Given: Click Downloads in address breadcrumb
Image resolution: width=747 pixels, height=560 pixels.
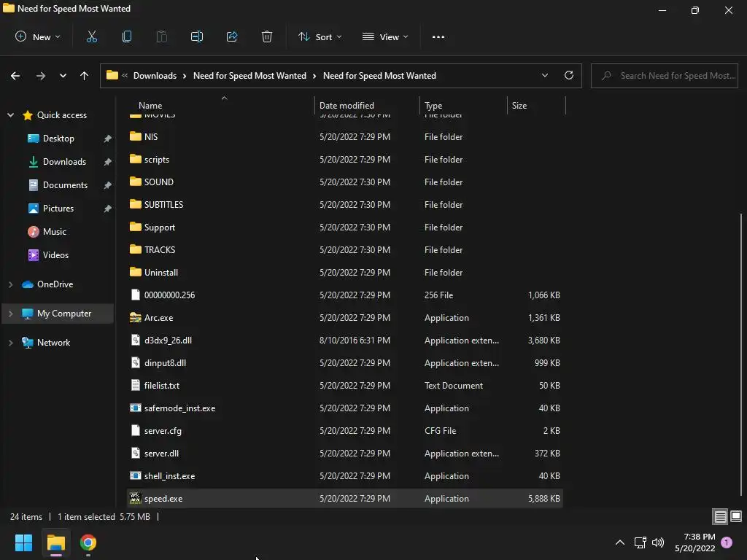Looking at the screenshot, I should coord(155,76).
